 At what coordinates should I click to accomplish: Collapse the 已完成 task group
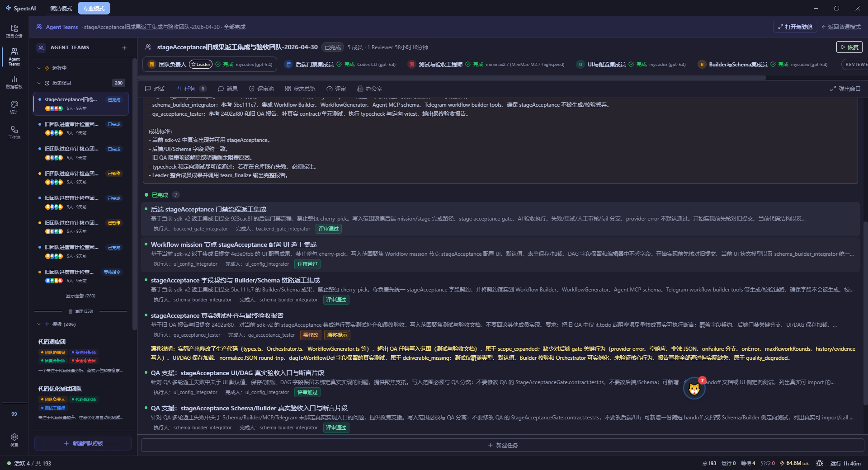(x=160, y=195)
